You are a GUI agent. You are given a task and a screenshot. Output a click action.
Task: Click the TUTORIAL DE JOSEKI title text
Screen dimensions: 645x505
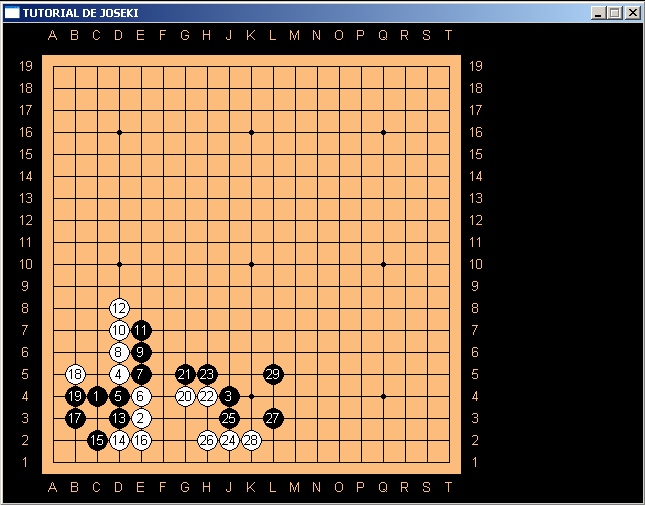tap(81, 13)
